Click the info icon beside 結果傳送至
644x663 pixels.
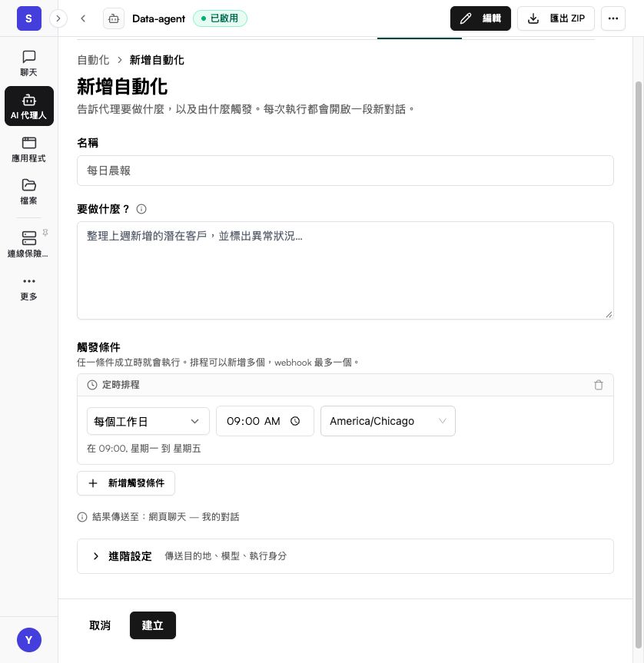click(82, 517)
